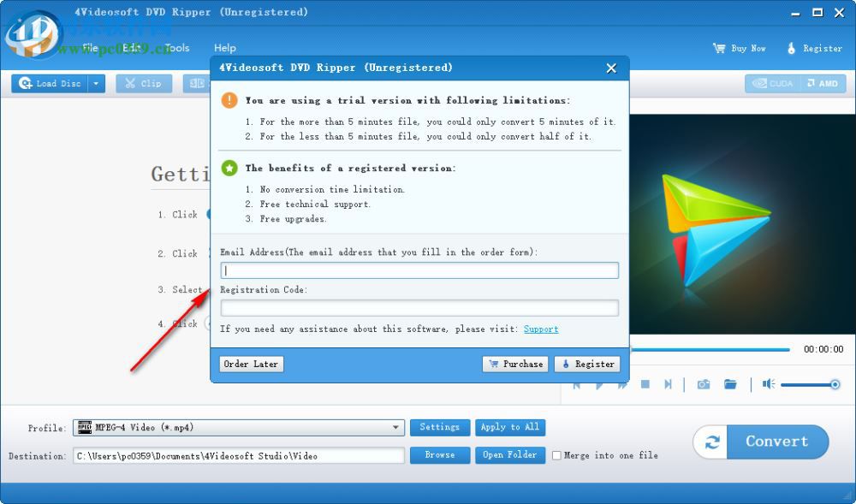856x504 pixels.
Task: Click the Load Disc toolbar icon
Action: coord(51,83)
